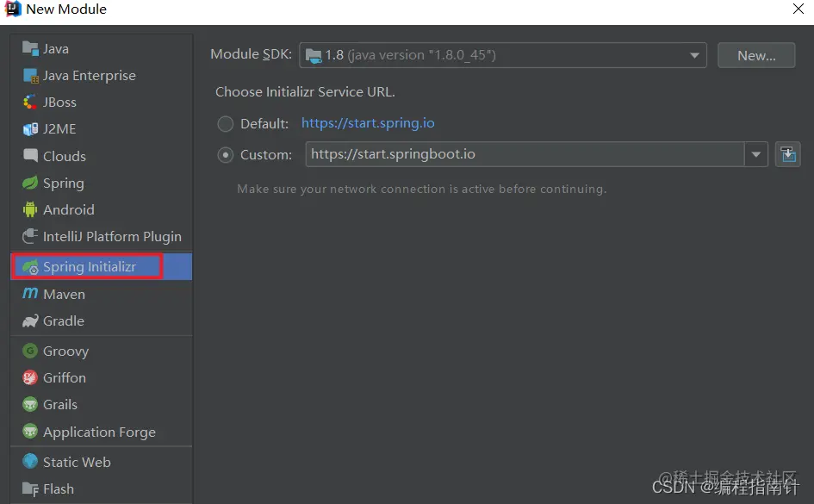Click the New... SDK button
Image resolution: width=814 pixels, height=504 pixels.
[x=756, y=55]
